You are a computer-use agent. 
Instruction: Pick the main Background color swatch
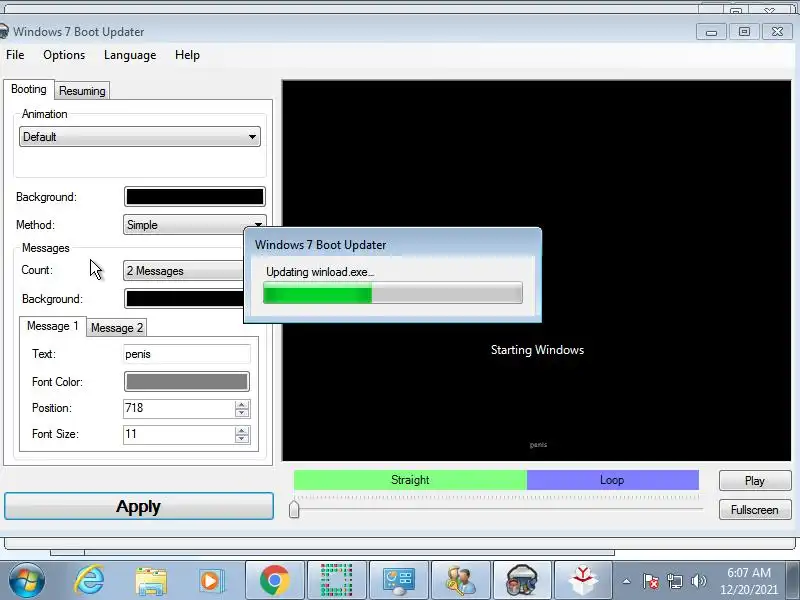tap(194, 197)
